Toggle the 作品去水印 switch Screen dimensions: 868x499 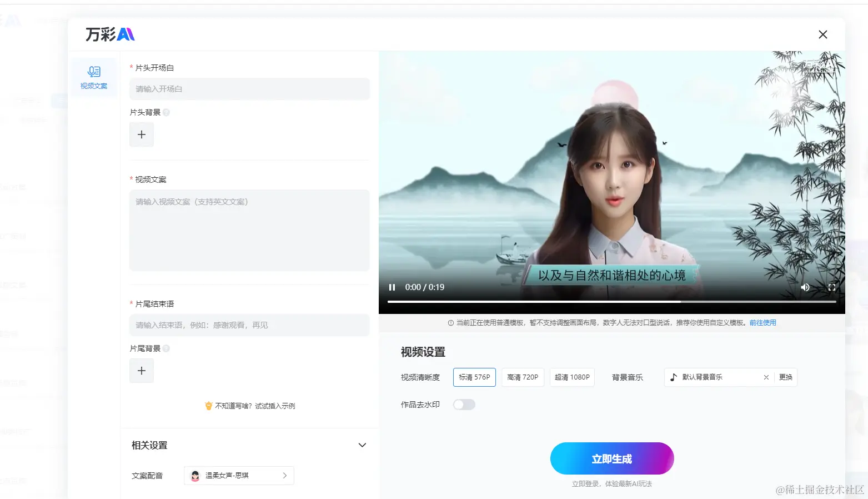464,405
